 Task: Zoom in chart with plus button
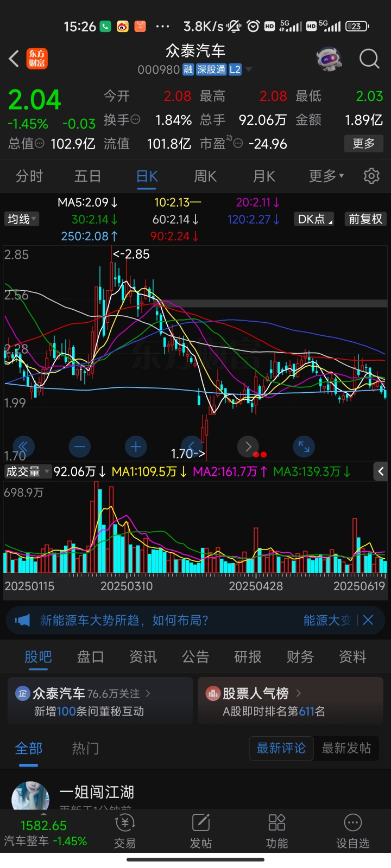click(x=136, y=447)
